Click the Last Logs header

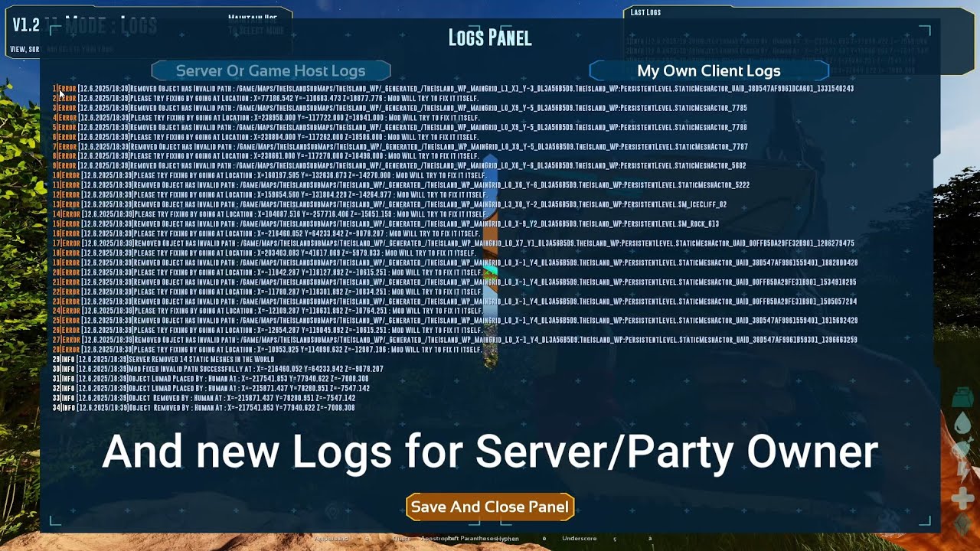[x=645, y=12]
